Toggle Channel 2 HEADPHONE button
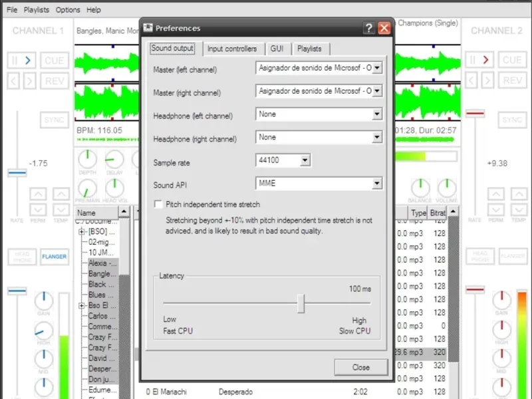This screenshot has width=532, height=399. click(x=479, y=256)
